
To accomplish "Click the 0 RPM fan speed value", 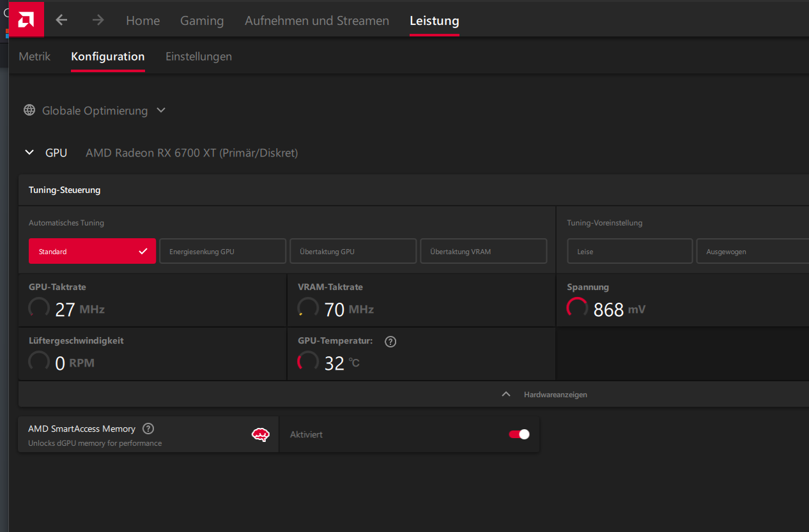I will [75, 363].
